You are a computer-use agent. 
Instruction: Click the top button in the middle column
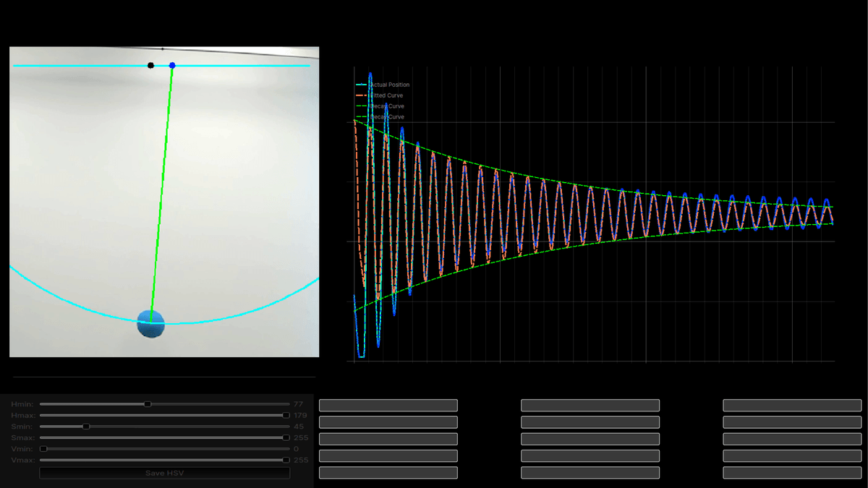coord(590,406)
